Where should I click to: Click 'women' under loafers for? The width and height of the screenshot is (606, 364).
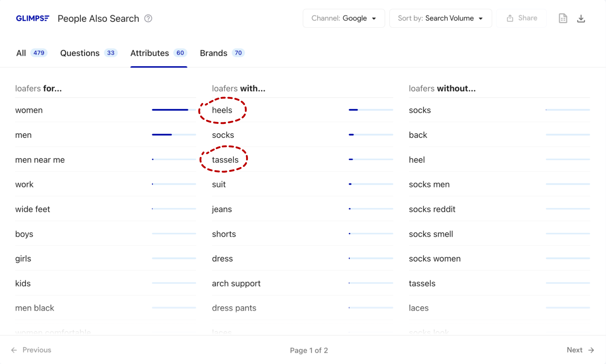29,110
